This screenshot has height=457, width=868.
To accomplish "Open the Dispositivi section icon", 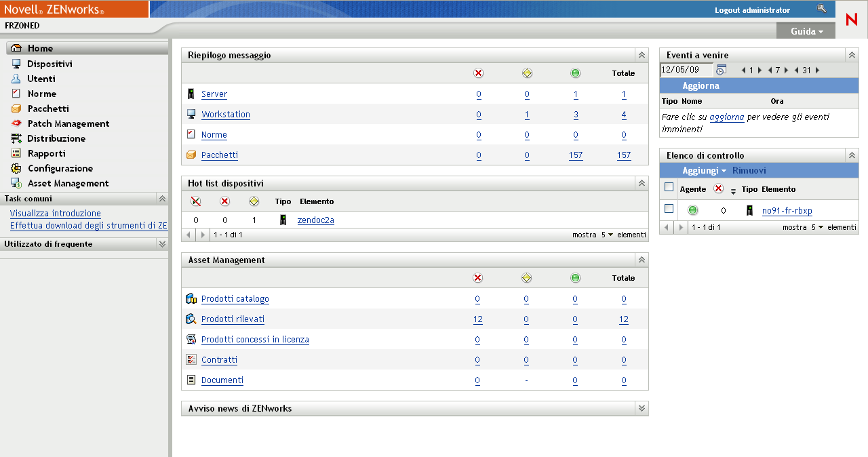I will pos(15,63).
